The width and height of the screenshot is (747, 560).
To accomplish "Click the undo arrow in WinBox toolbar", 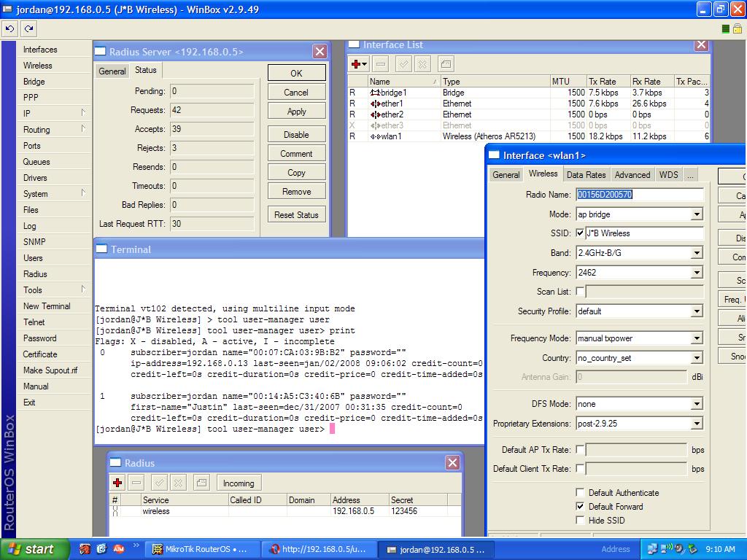I will [9, 28].
